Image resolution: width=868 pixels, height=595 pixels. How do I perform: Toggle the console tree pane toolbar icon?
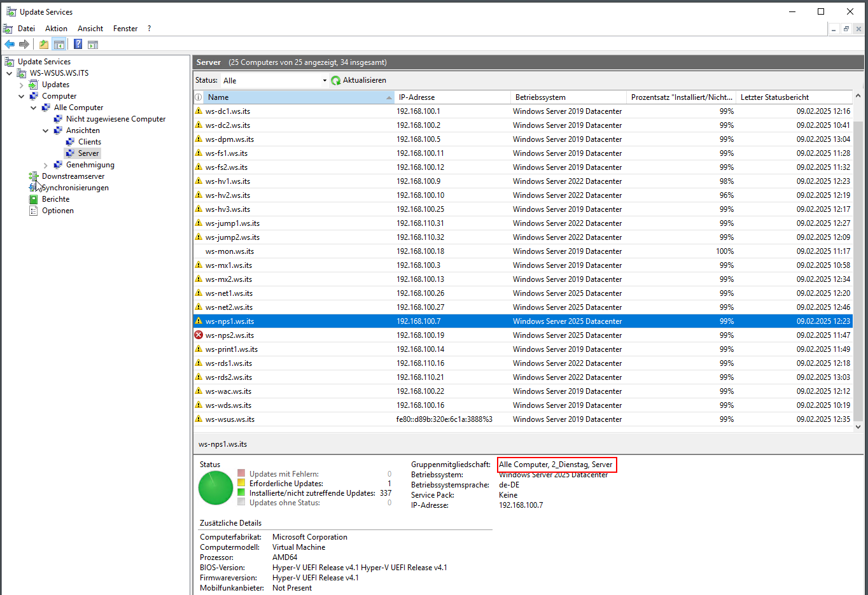click(59, 45)
